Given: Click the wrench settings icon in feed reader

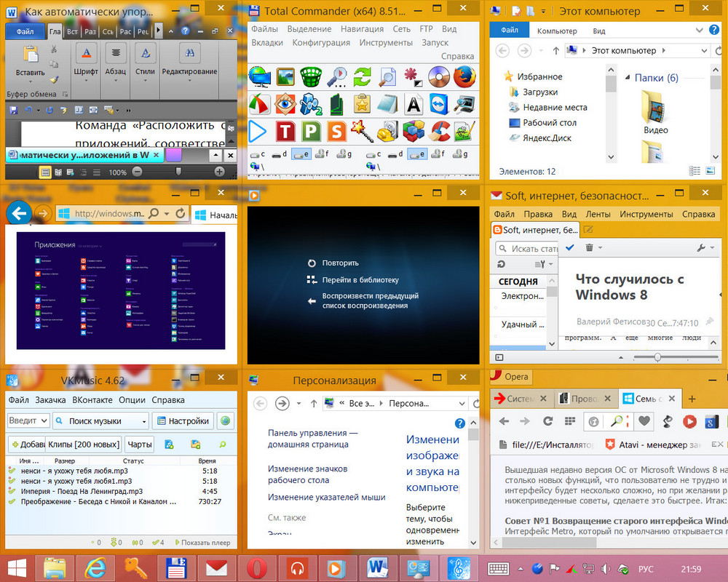Looking at the screenshot, I should [x=701, y=248].
